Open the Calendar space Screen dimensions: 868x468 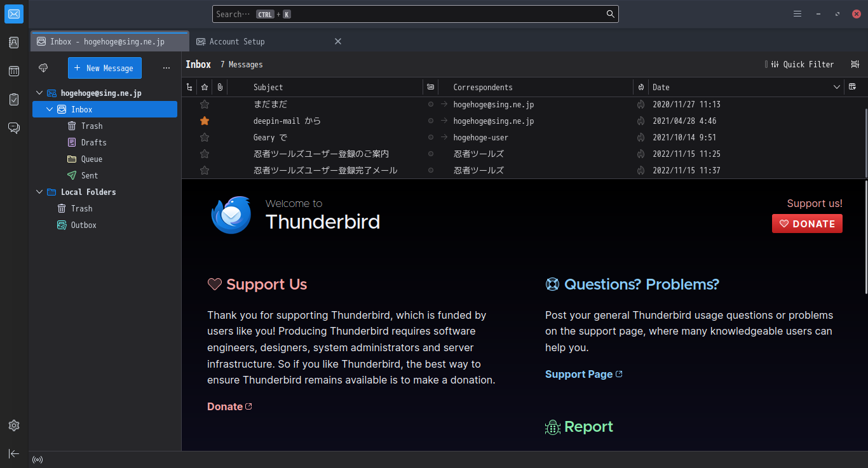click(14, 71)
